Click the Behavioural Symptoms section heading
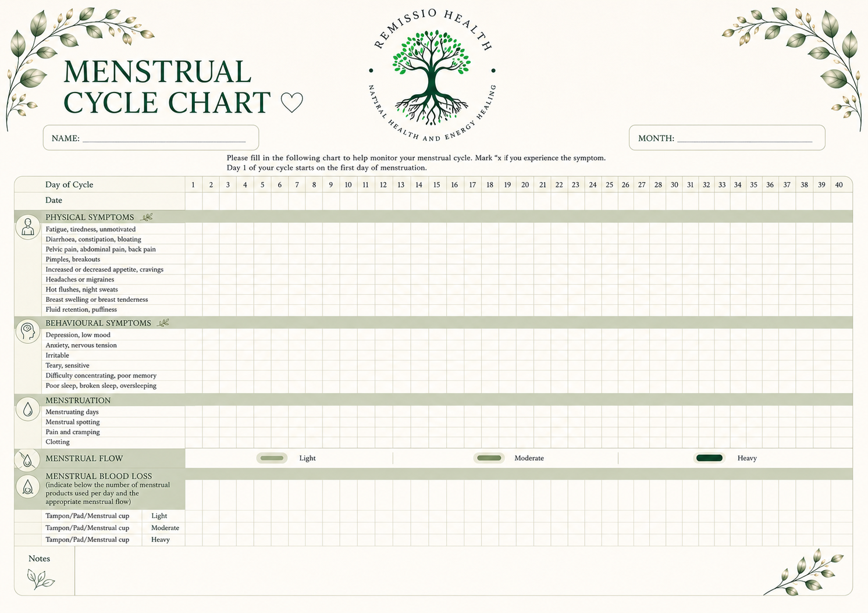 tap(98, 323)
